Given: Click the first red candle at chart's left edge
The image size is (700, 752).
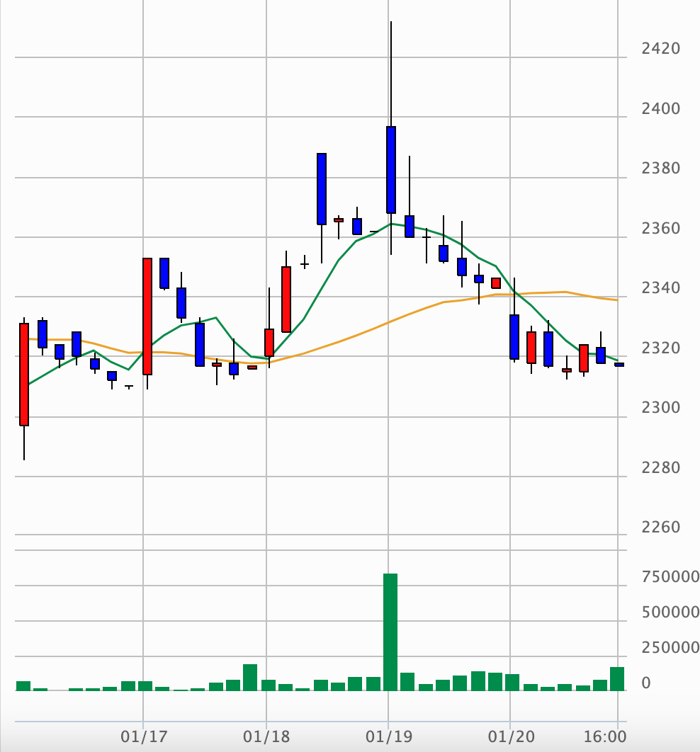Looking at the screenshot, I should pos(24,374).
